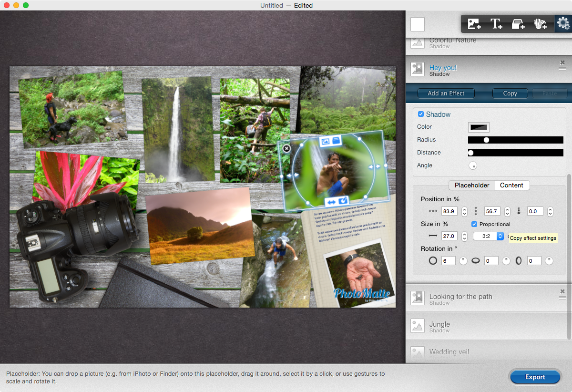Click the Colorful Nature layer icon
This screenshot has width=572, height=392.
pos(418,42)
